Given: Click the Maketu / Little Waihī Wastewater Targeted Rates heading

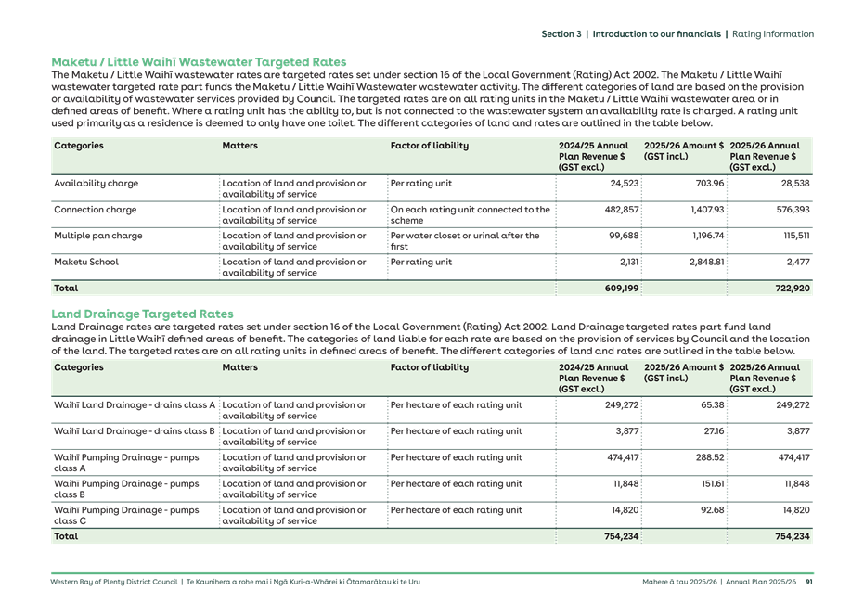Looking at the screenshot, I should pos(200,60).
